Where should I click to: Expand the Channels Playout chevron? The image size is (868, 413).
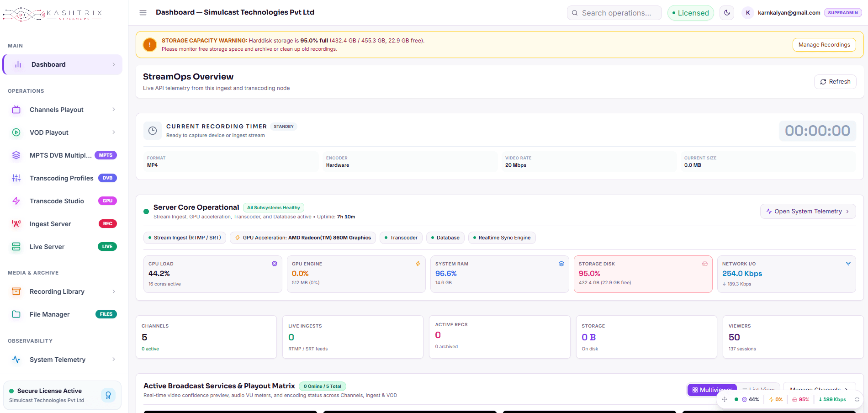(x=114, y=110)
